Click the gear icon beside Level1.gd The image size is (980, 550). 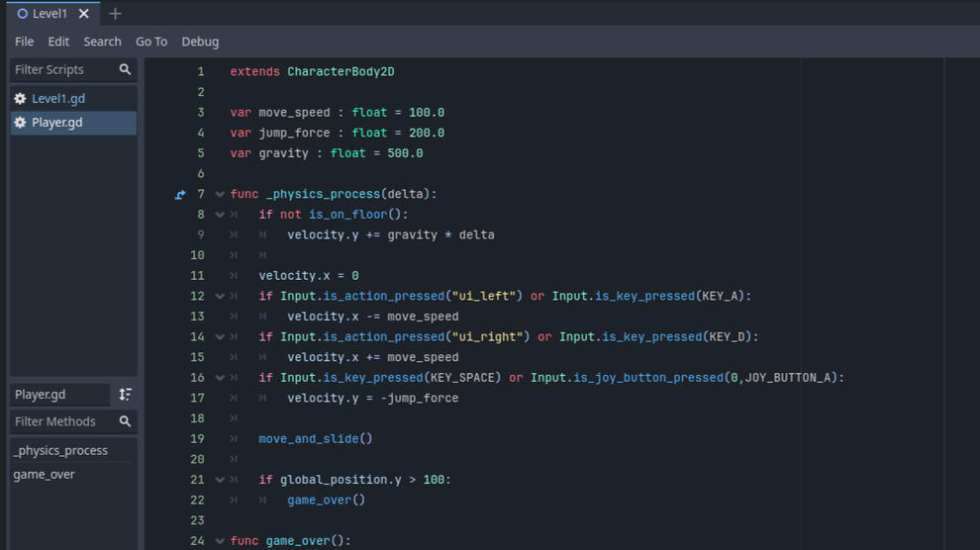[20, 99]
